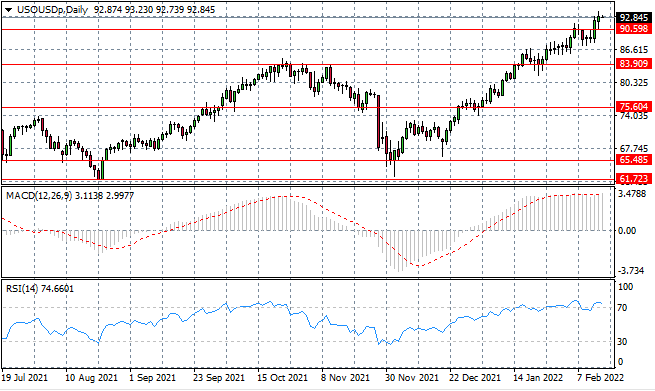
Task: Click the 14 Jan 2022 date label
Action: (538, 378)
